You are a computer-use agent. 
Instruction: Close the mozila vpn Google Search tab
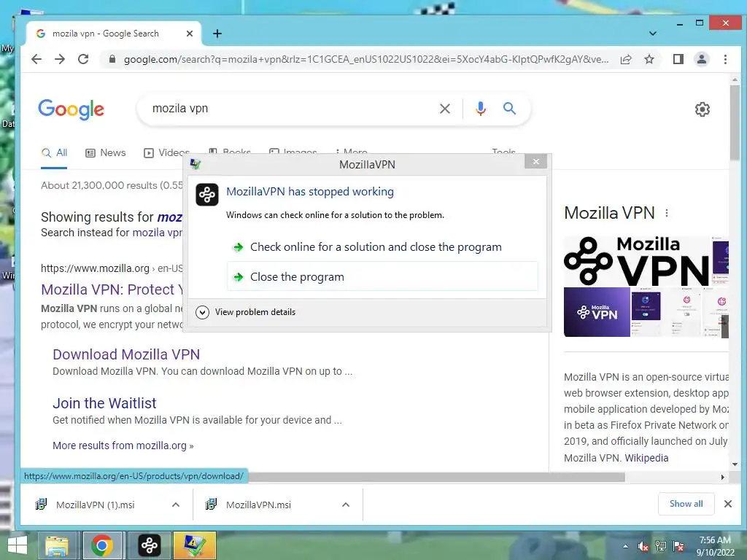pos(189,34)
